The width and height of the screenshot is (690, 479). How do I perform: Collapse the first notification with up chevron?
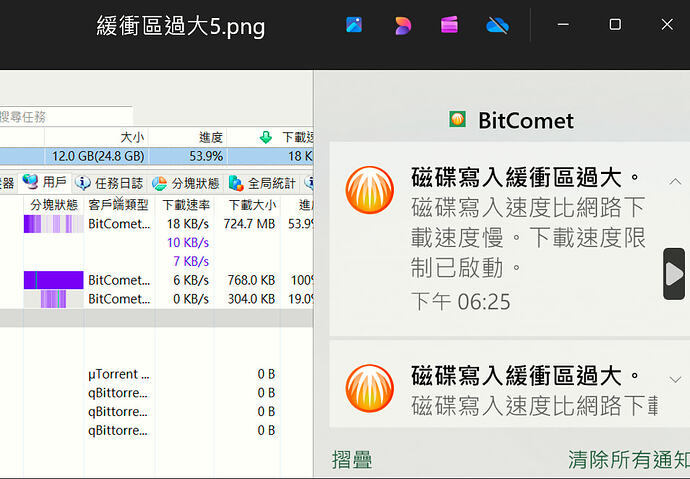coord(675,182)
